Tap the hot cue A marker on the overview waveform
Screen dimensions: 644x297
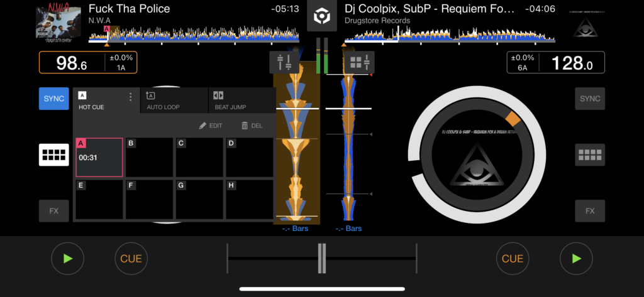coord(107,29)
